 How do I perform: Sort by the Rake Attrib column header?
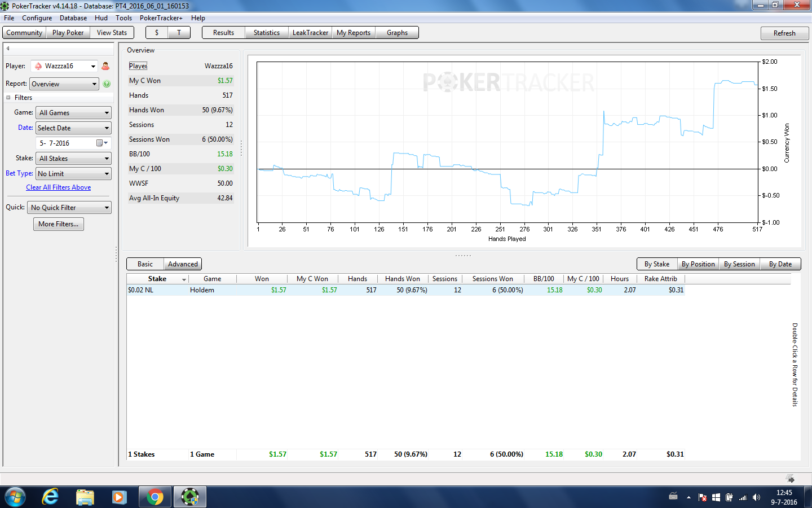661,279
